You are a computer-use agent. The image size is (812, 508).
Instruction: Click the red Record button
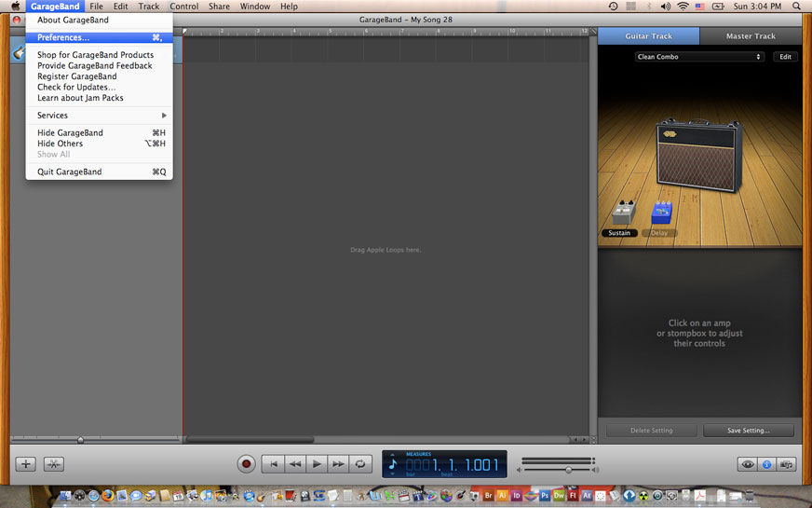pos(246,463)
